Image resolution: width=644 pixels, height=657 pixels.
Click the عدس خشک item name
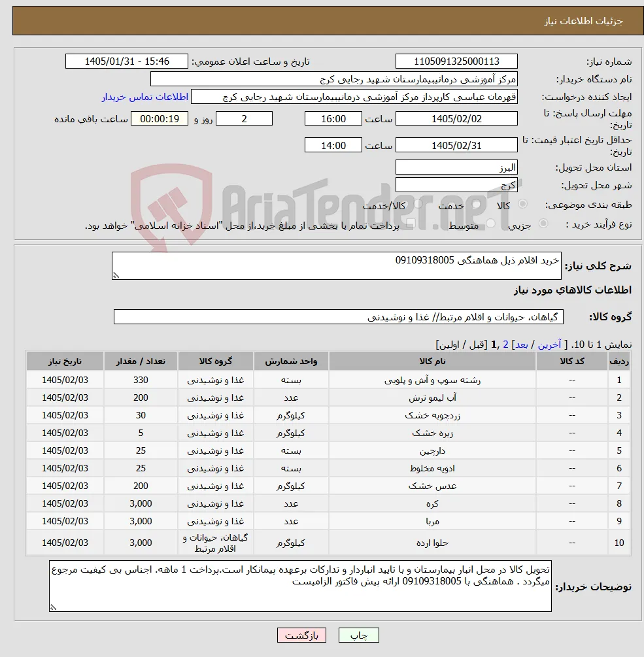[432, 486]
